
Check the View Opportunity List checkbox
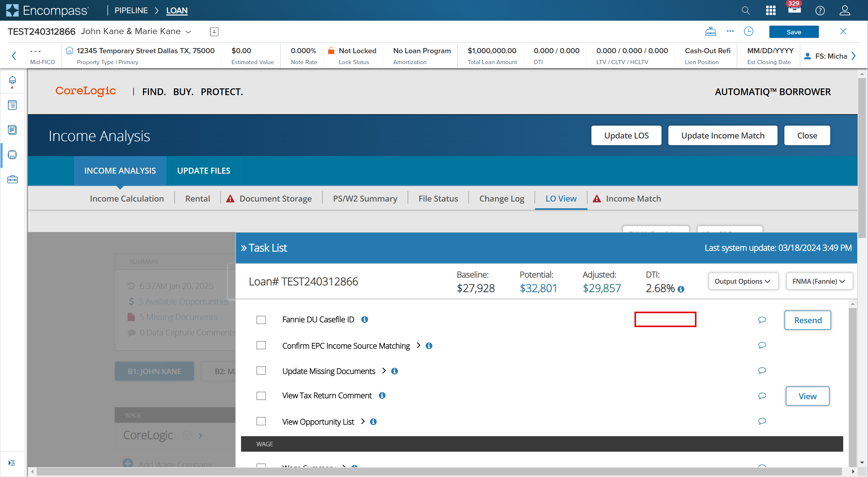261,421
